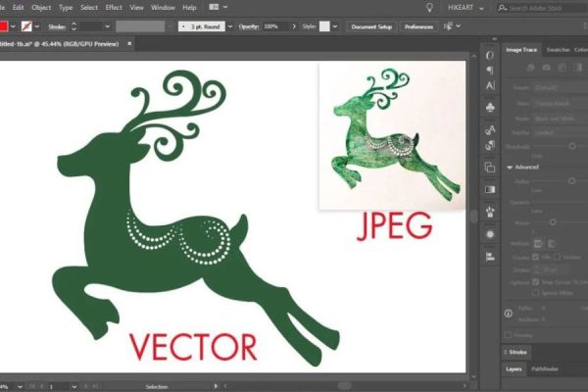
Task: Click the red fill color swatch
Action: pos(5,26)
